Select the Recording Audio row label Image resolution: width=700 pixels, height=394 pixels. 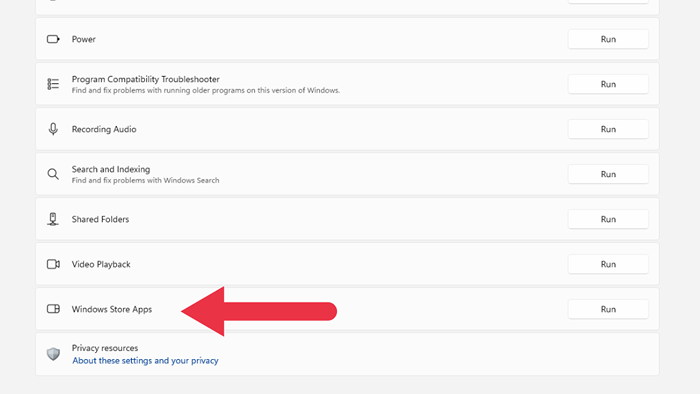click(104, 129)
